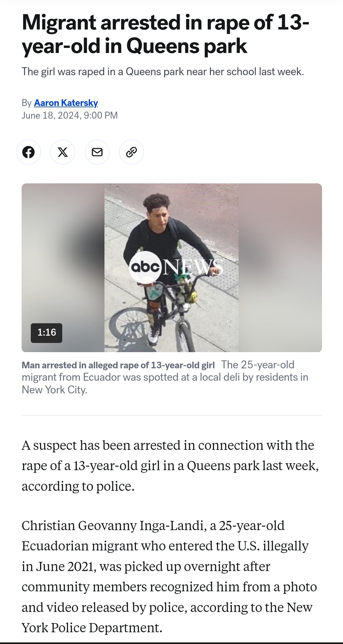Click the caption text mentioning the local deli
343x644 pixels.
pyautogui.click(x=165, y=377)
